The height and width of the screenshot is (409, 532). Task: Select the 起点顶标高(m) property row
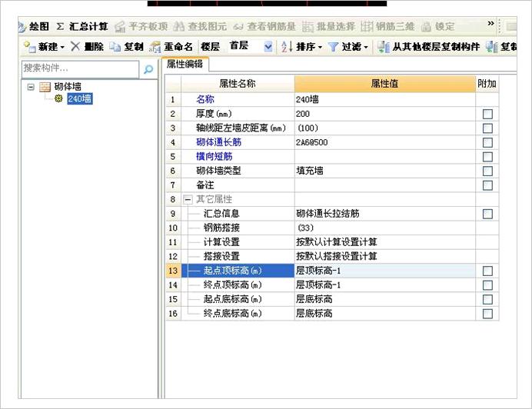238,271
